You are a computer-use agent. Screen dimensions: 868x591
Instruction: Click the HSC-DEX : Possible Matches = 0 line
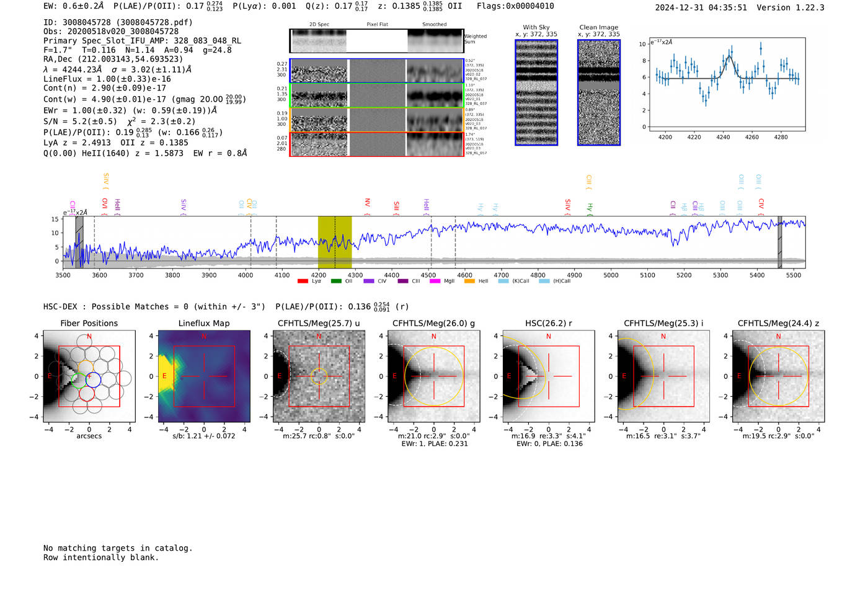point(154,306)
